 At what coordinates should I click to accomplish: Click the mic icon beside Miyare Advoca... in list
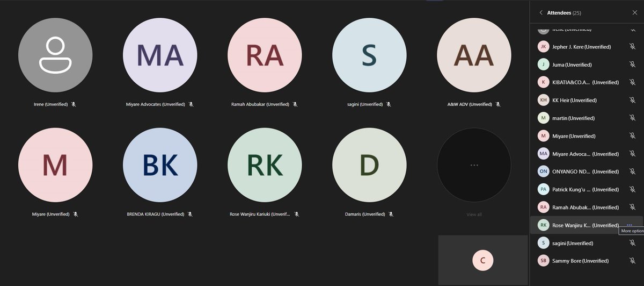632,154
